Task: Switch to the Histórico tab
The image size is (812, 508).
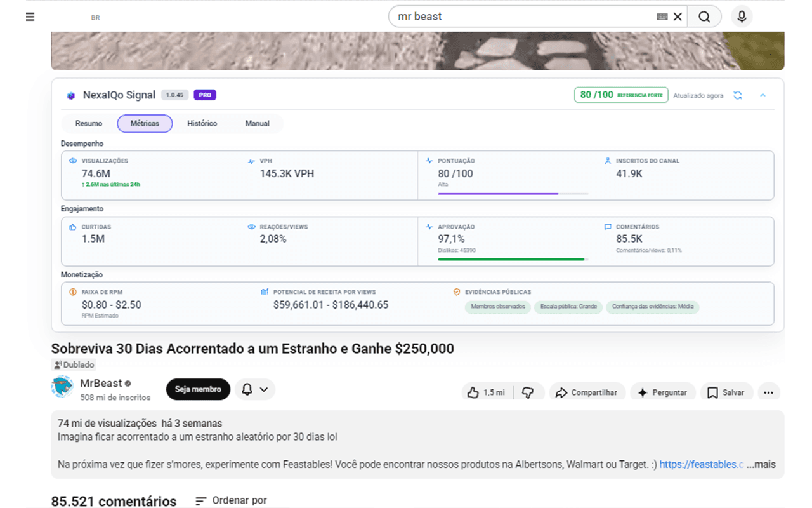Action: pos(202,123)
